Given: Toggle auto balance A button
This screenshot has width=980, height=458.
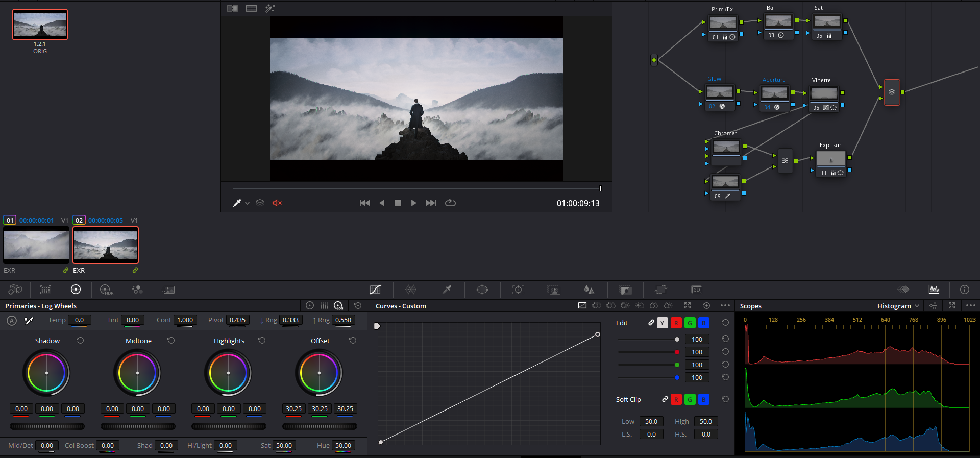Looking at the screenshot, I should [12, 320].
